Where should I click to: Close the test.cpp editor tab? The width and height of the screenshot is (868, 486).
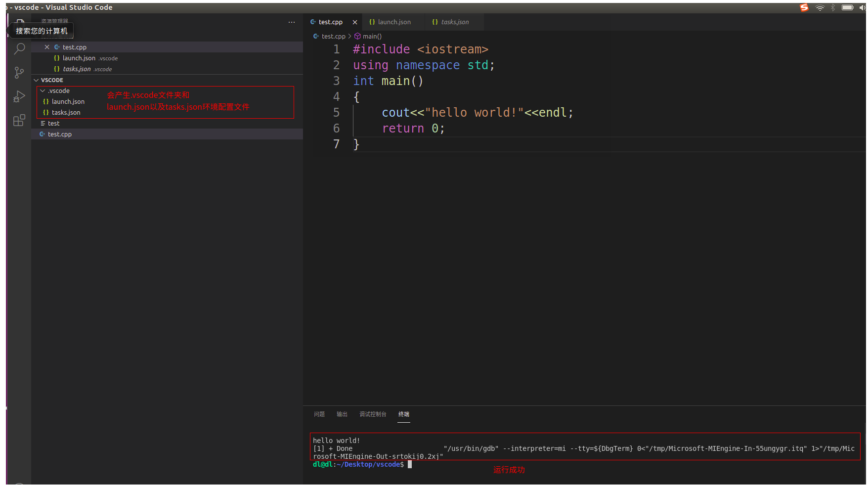pyautogui.click(x=355, y=22)
